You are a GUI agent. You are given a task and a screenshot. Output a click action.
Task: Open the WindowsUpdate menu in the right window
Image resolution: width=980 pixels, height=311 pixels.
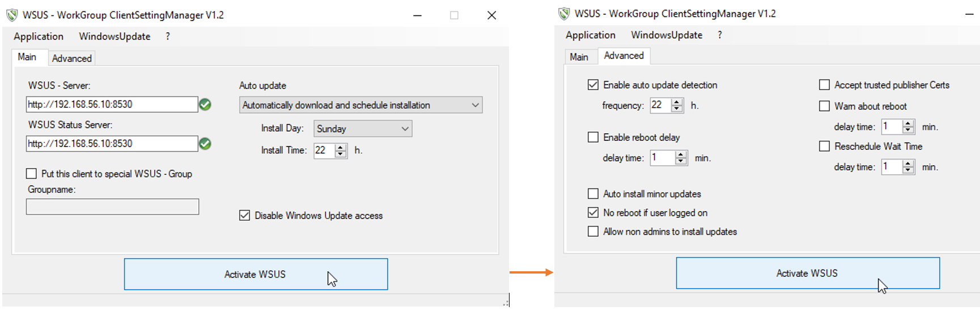click(x=667, y=35)
